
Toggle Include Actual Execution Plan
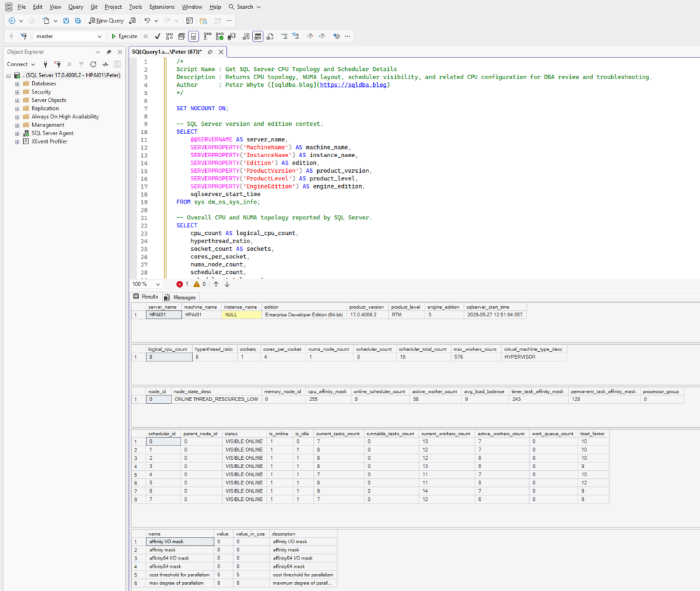(x=207, y=36)
